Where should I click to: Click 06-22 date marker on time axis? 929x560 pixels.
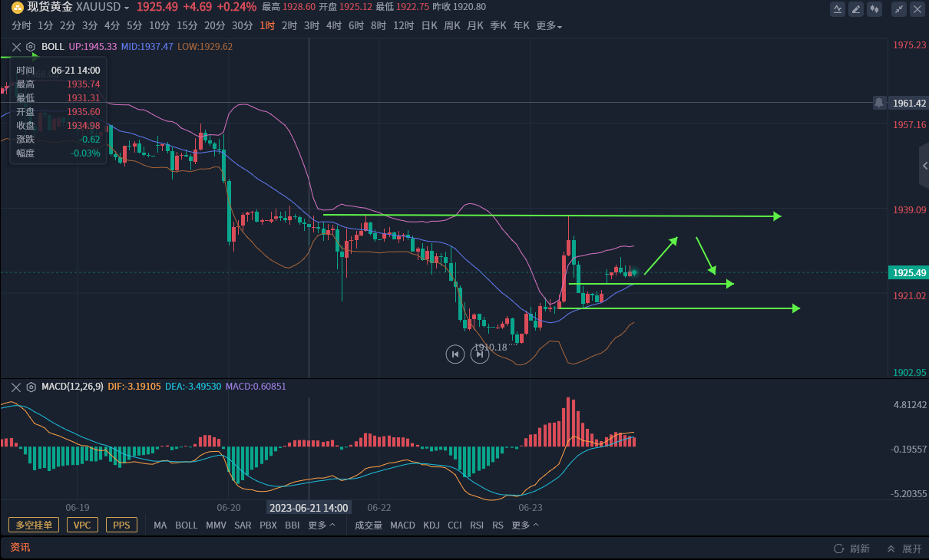point(379,508)
